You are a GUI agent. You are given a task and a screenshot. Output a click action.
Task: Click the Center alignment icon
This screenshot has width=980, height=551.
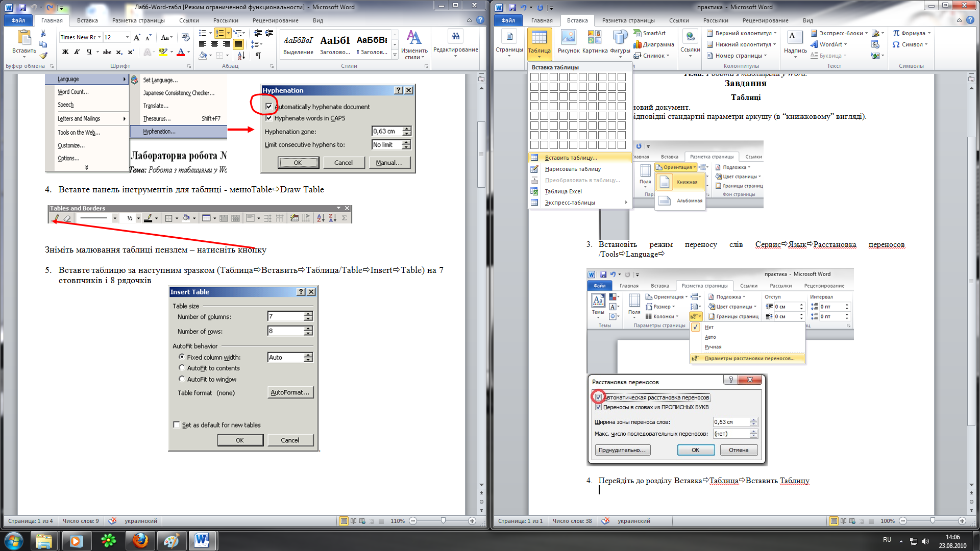pyautogui.click(x=214, y=44)
